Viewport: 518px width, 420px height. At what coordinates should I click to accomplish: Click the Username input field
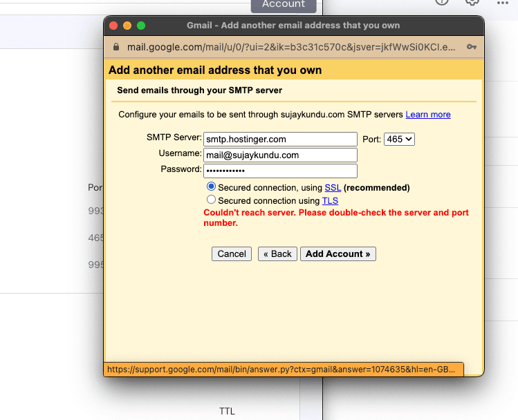click(280, 155)
